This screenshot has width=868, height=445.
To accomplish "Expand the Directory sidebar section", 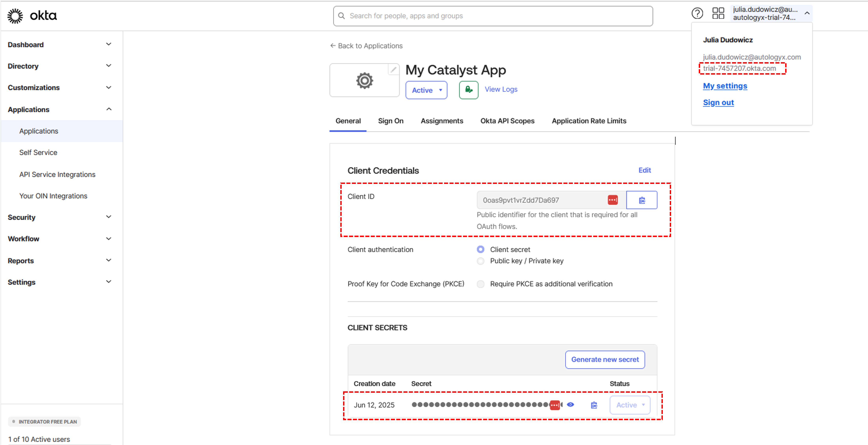I will pyautogui.click(x=108, y=66).
